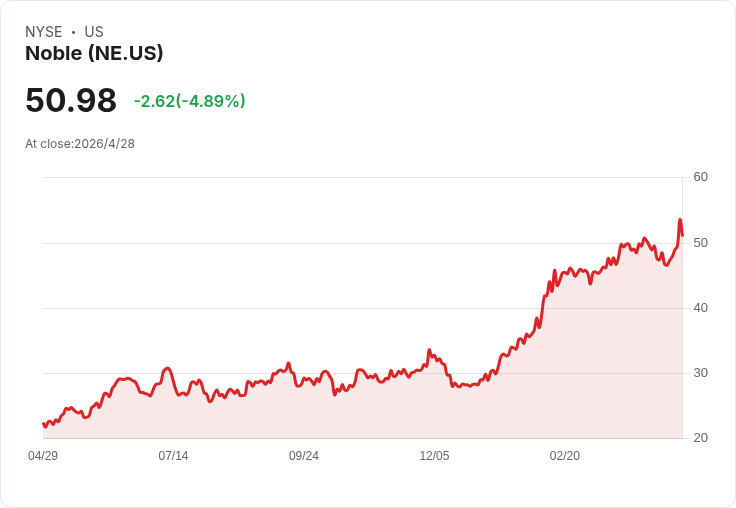Click the Noble (NE.US) stock title

click(x=94, y=53)
